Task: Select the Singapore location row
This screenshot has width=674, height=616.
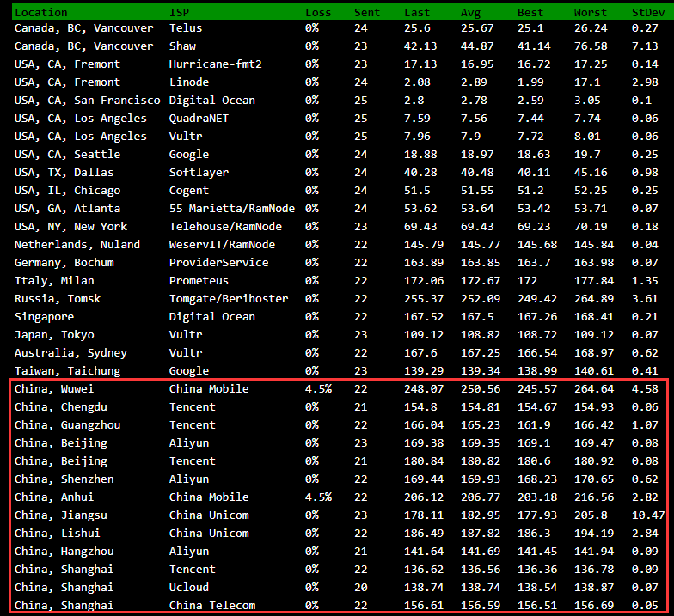Action: click(x=45, y=316)
